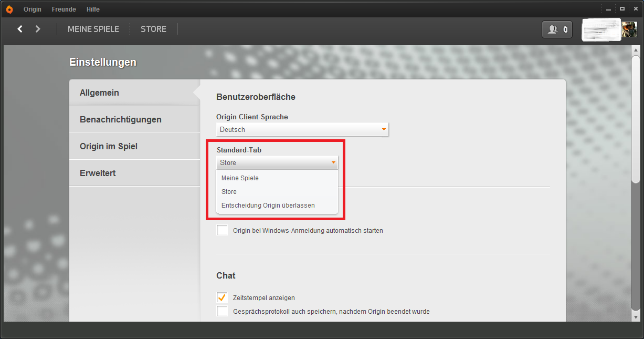Click the Einstellungen heading
Image resolution: width=644 pixels, height=339 pixels.
pyautogui.click(x=103, y=62)
